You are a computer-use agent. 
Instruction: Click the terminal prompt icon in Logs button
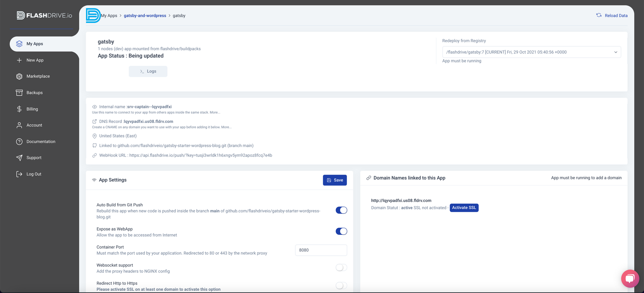tap(142, 71)
